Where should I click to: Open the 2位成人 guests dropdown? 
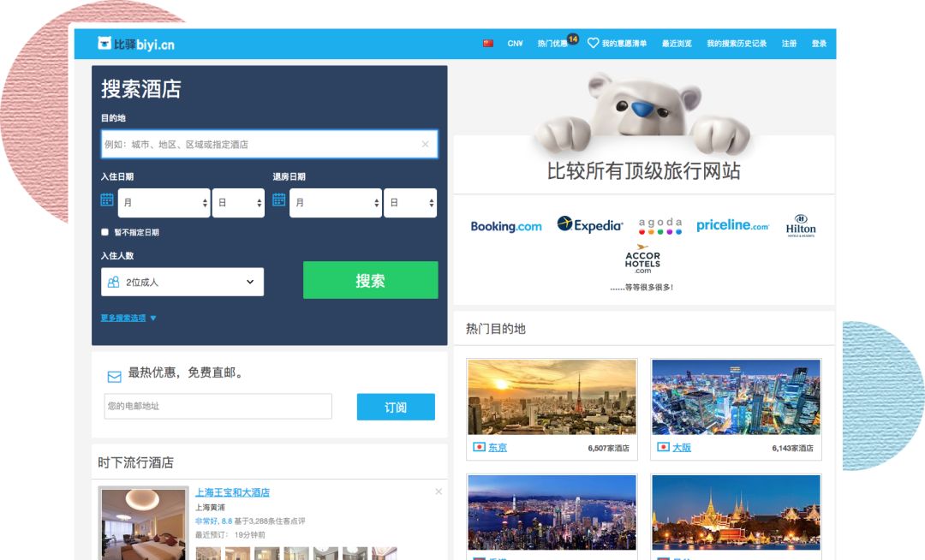[182, 281]
